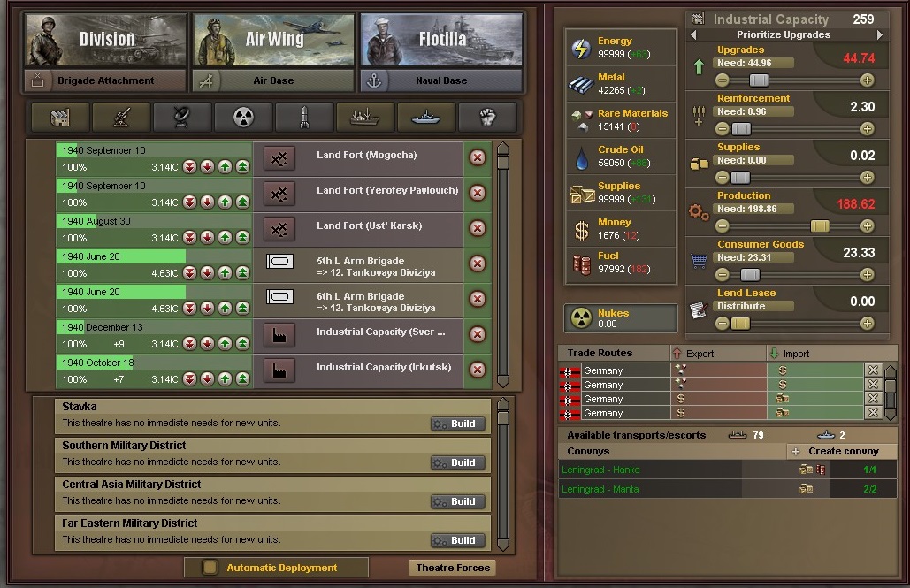Select the anti-air build icon
This screenshot has height=588, width=910.
tap(121, 118)
